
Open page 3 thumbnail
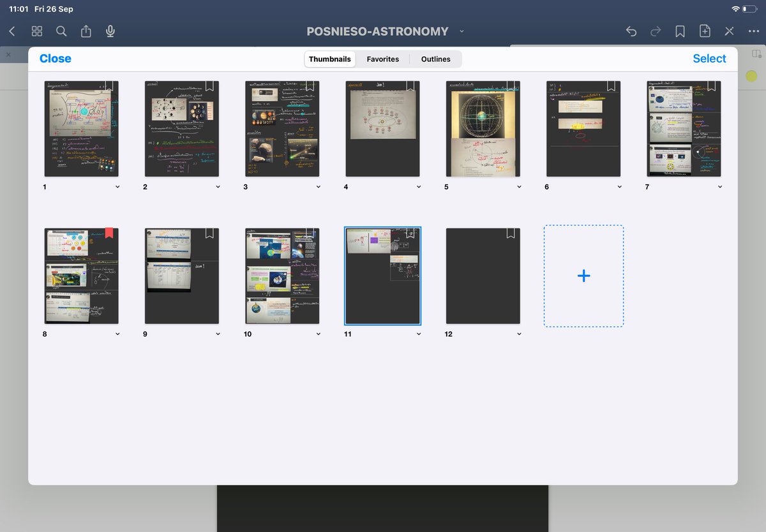(282, 129)
